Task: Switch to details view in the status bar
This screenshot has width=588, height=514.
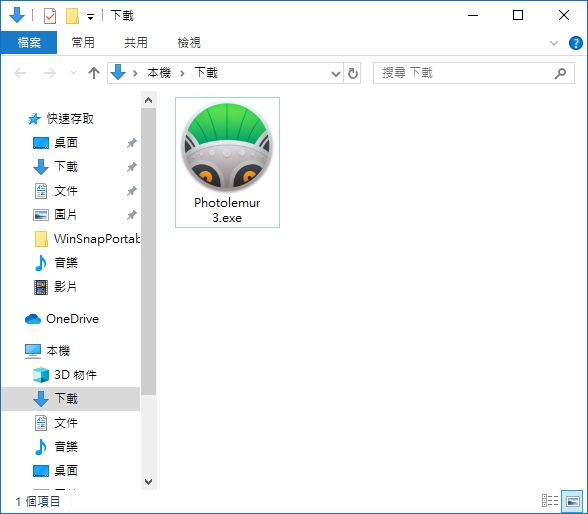Action: click(550, 501)
